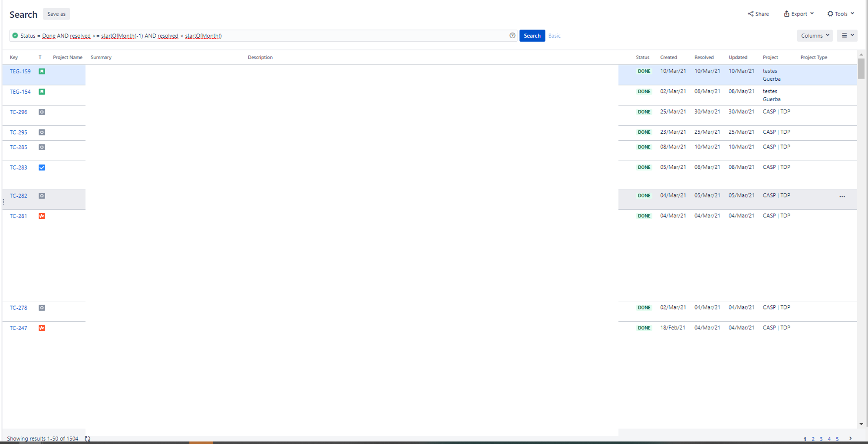Viewport: 868px width, 444px height.
Task: Click the vertical scrollbar thumb
Action: point(861,69)
